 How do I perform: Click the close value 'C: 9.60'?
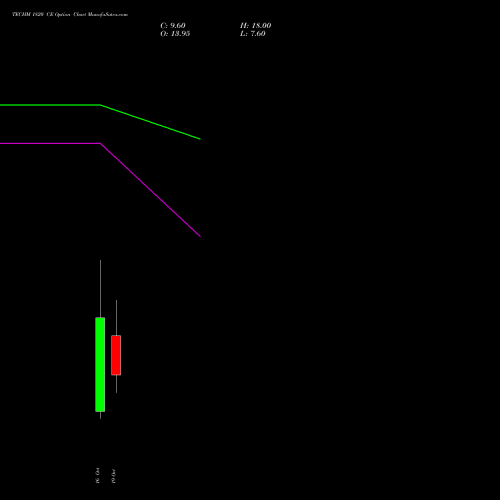[173, 26]
